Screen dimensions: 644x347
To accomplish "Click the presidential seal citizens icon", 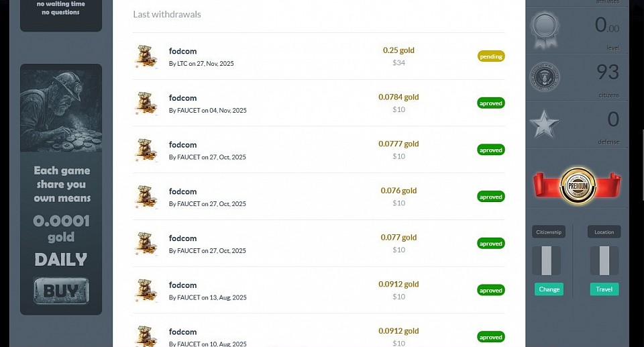I will coord(544,77).
